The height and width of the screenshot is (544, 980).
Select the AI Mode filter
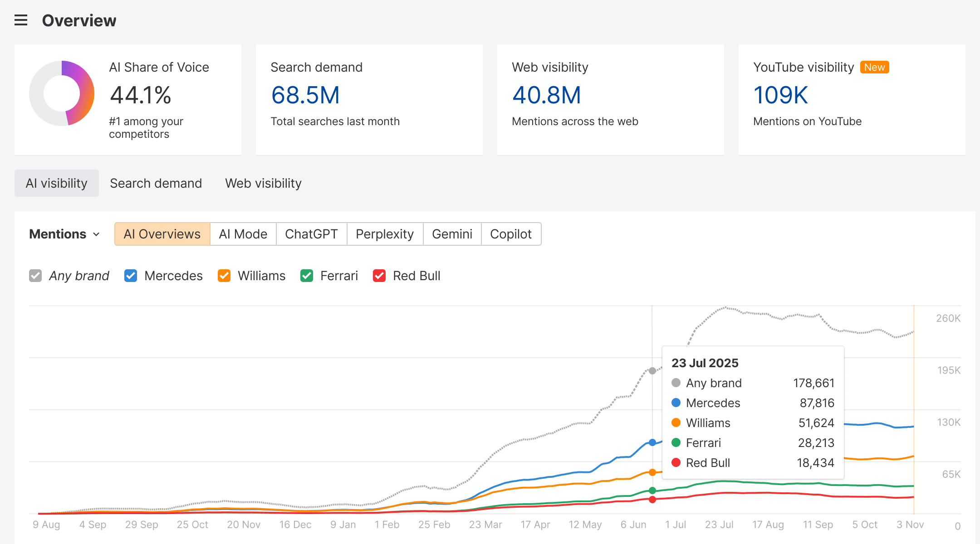coord(243,234)
